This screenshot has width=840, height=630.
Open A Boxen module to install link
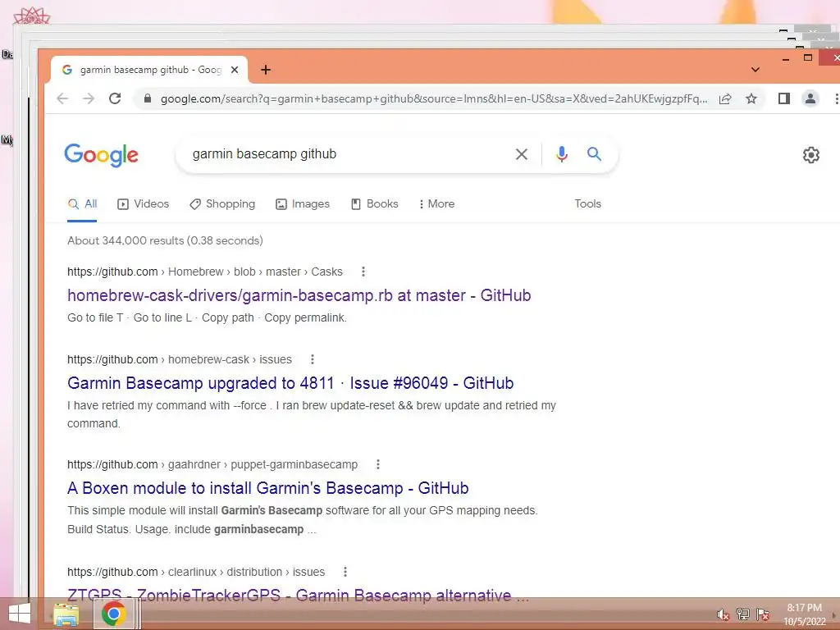click(x=268, y=488)
